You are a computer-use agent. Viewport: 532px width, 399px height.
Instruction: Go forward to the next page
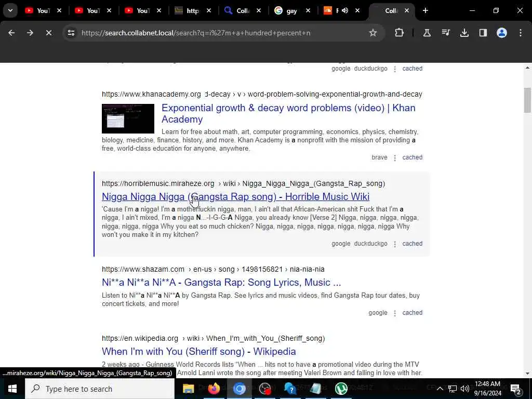pyautogui.click(x=30, y=33)
